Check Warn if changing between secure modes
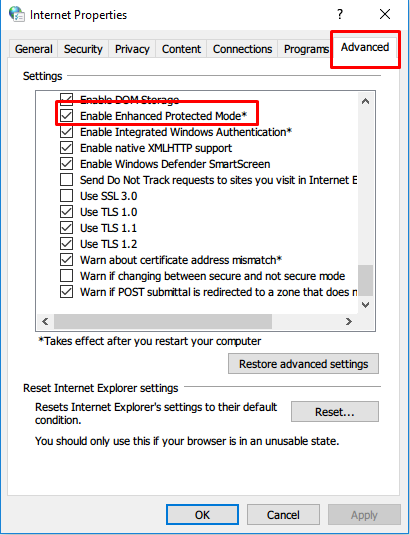The width and height of the screenshot is (410, 535). tap(67, 276)
